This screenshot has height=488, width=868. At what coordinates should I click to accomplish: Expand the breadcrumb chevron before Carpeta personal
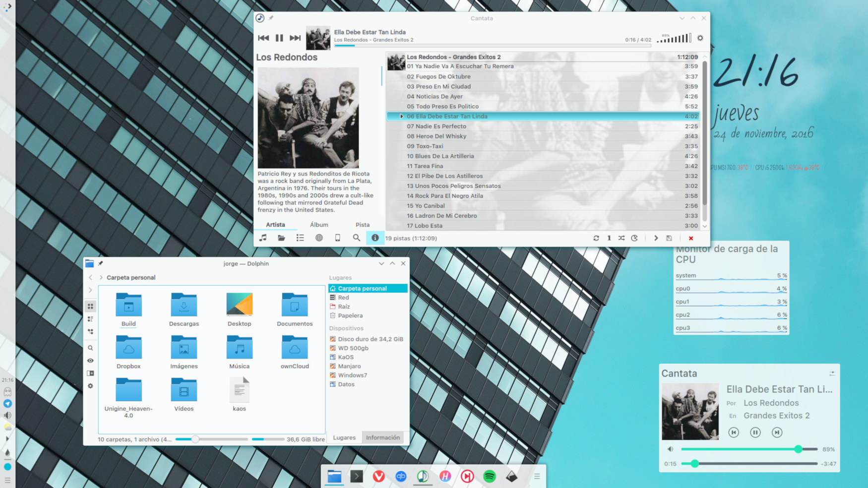click(x=101, y=278)
